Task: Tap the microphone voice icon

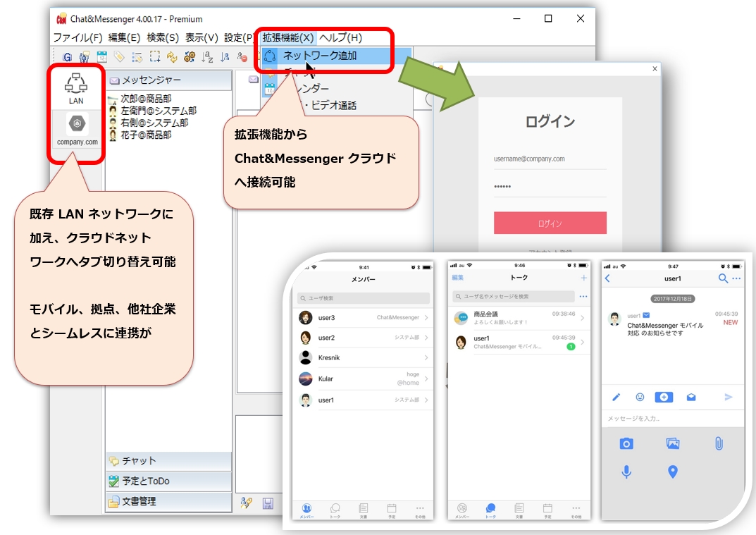Action: 626,472
